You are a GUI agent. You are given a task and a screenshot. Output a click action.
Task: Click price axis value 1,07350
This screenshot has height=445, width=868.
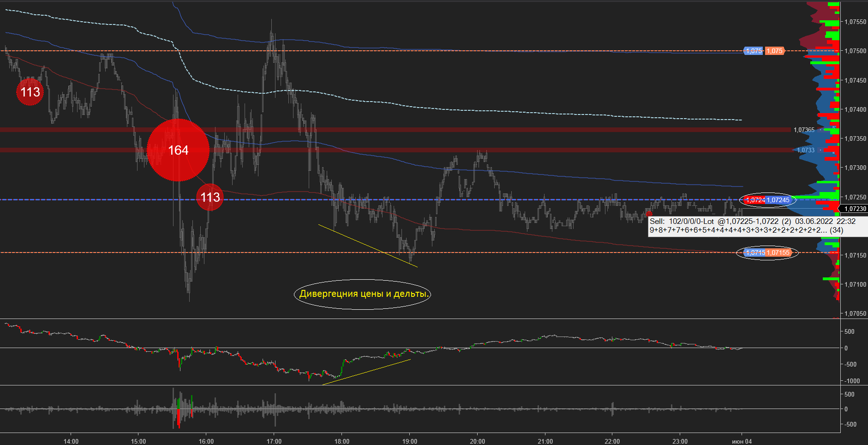pos(855,138)
